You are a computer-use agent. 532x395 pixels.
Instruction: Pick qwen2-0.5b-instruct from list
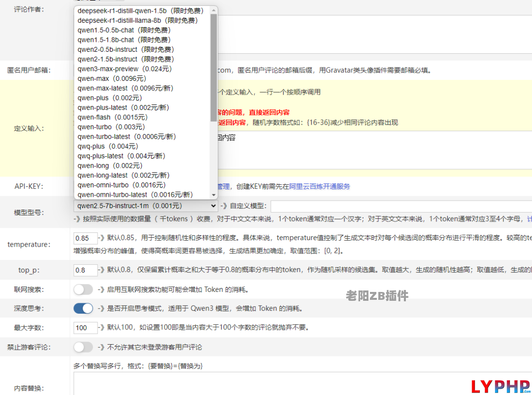[x=142, y=50]
